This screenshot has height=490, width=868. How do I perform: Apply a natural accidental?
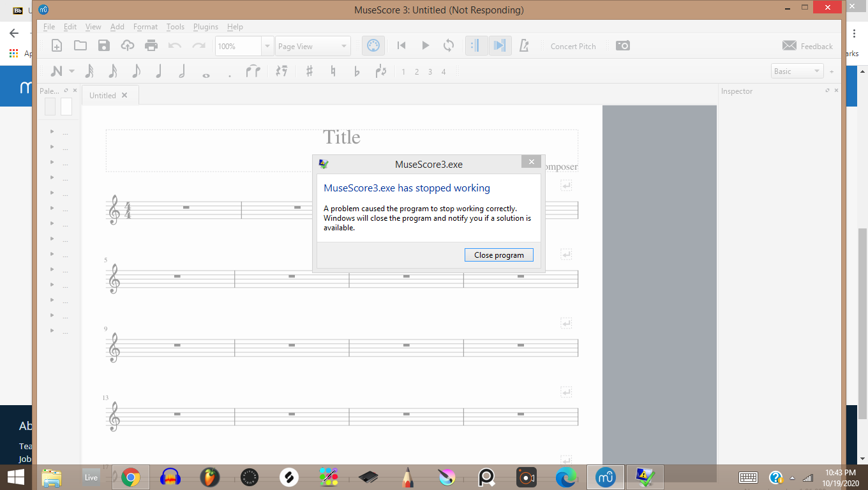[333, 71]
